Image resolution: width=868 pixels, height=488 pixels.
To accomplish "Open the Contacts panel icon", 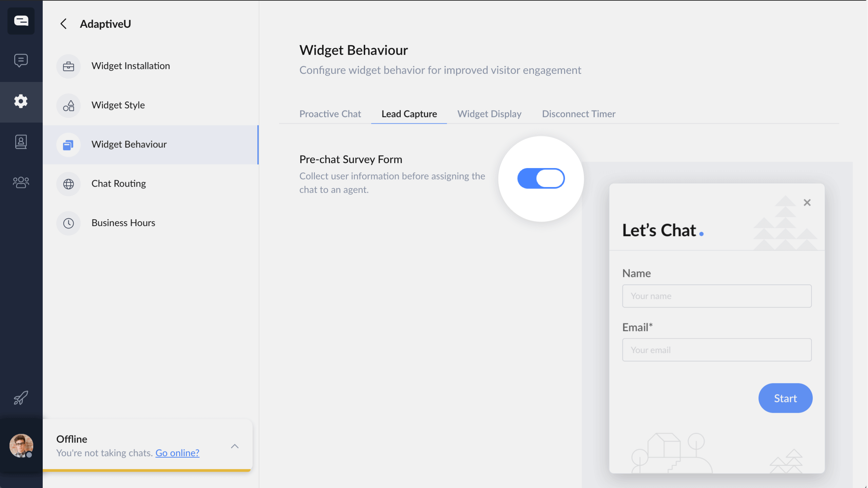I will click(x=21, y=142).
